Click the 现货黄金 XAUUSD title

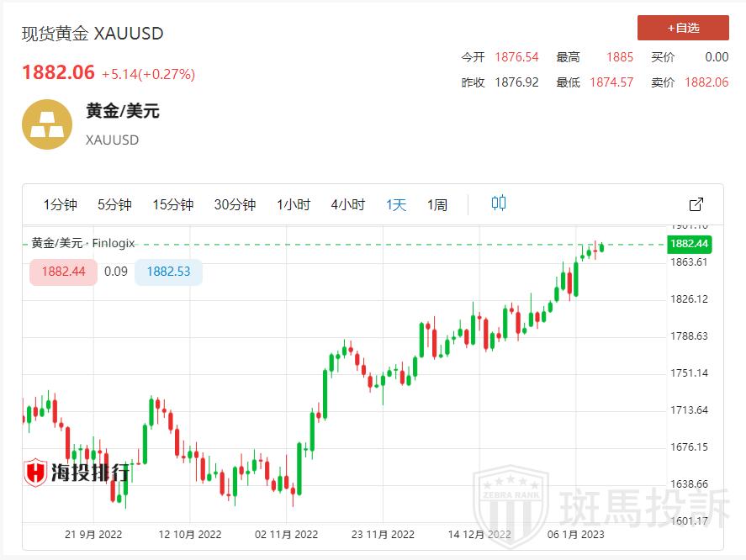(93, 34)
